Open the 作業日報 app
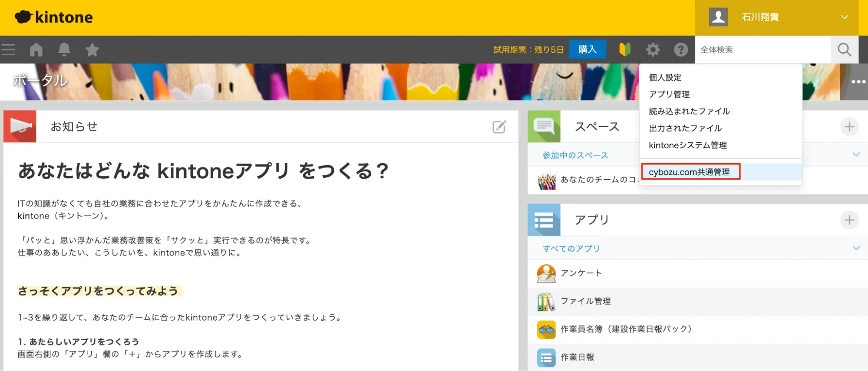Screen dimensions: 868x371 pos(577,357)
